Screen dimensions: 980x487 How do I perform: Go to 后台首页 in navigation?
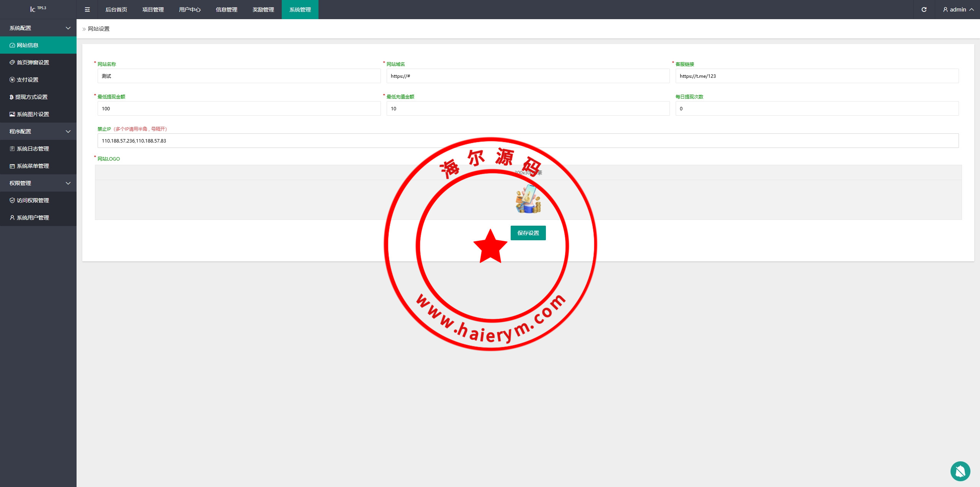point(116,10)
